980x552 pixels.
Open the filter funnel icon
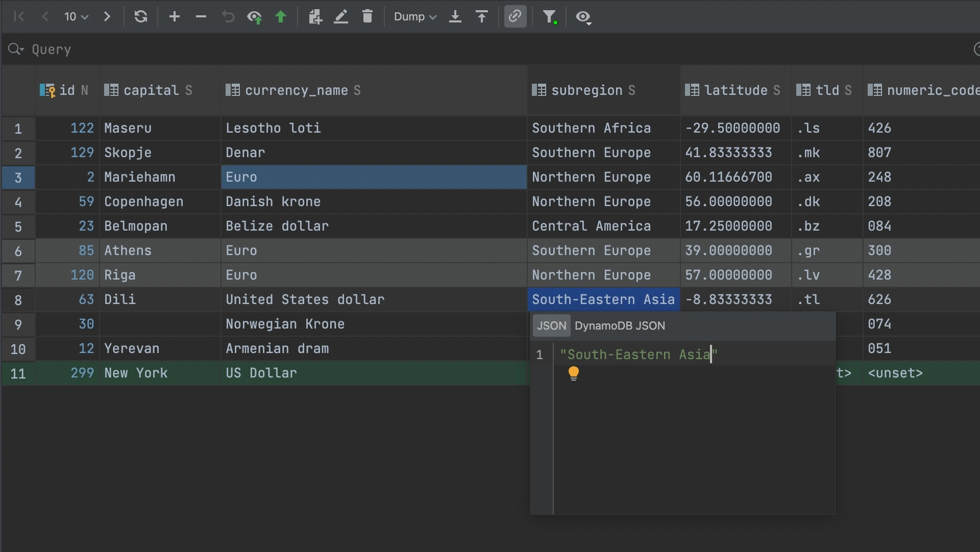pyautogui.click(x=550, y=17)
